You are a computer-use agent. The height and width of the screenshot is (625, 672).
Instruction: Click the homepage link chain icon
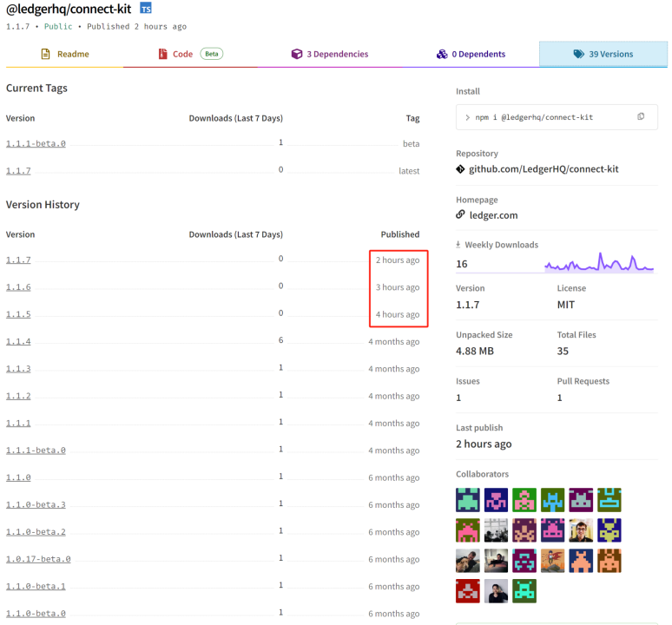coord(460,214)
